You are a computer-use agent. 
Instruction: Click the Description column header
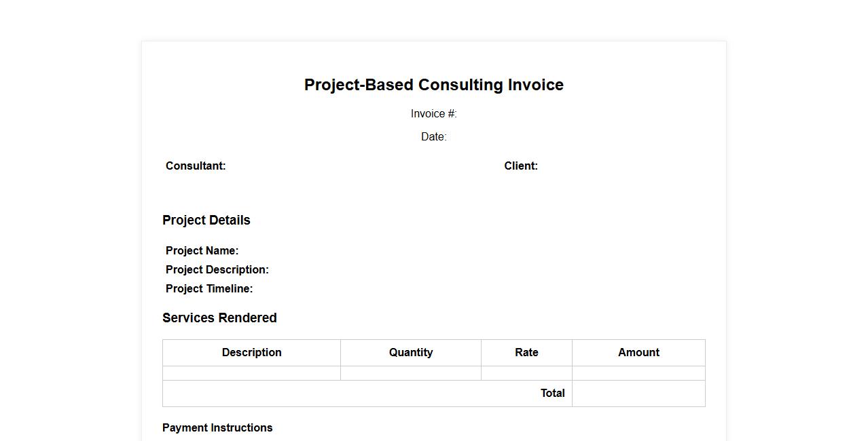[251, 353]
